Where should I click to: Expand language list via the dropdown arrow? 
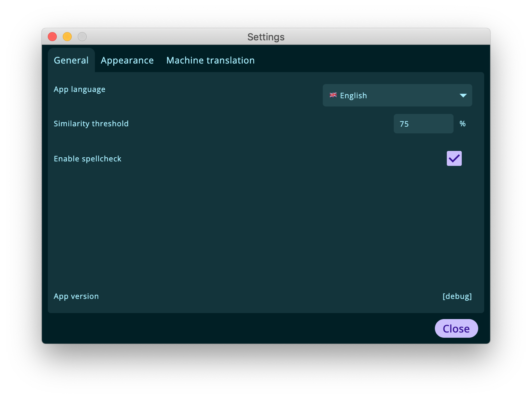463,96
